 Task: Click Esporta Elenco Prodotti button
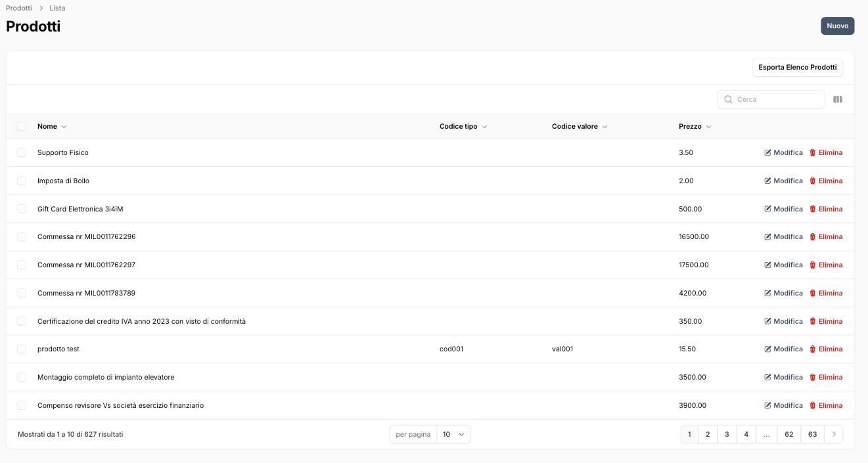pyautogui.click(x=797, y=68)
